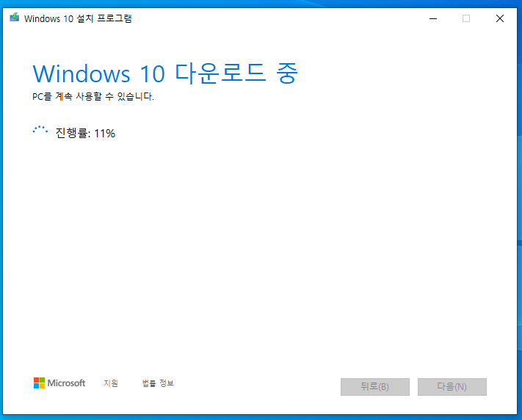Click the 뒤로(B) back button

point(375,387)
